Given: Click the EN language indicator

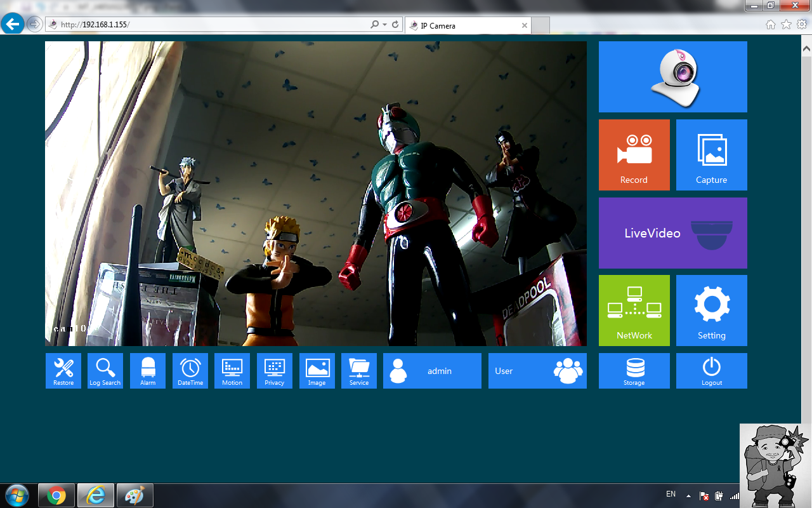Looking at the screenshot, I should (x=671, y=494).
